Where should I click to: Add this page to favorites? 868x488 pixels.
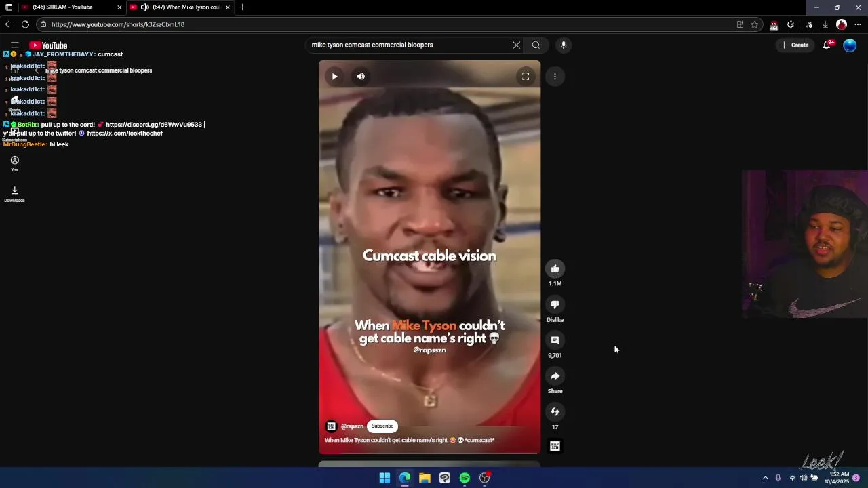point(754,24)
